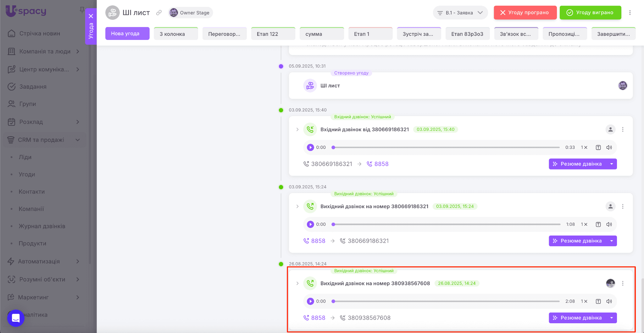644x333 pixels.
Task: Click the Угоду програно button
Action: tap(525, 13)
